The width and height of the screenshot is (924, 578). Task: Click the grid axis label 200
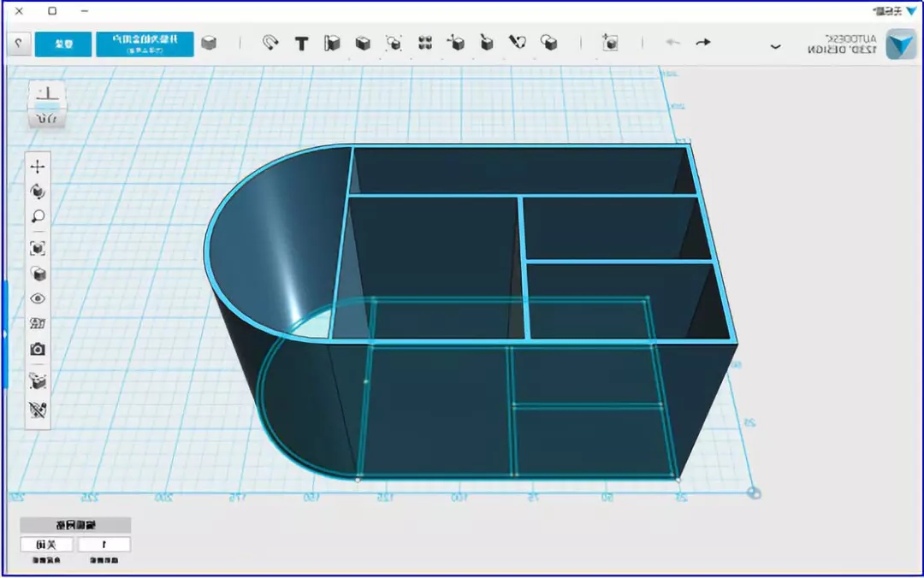point(163,498)
